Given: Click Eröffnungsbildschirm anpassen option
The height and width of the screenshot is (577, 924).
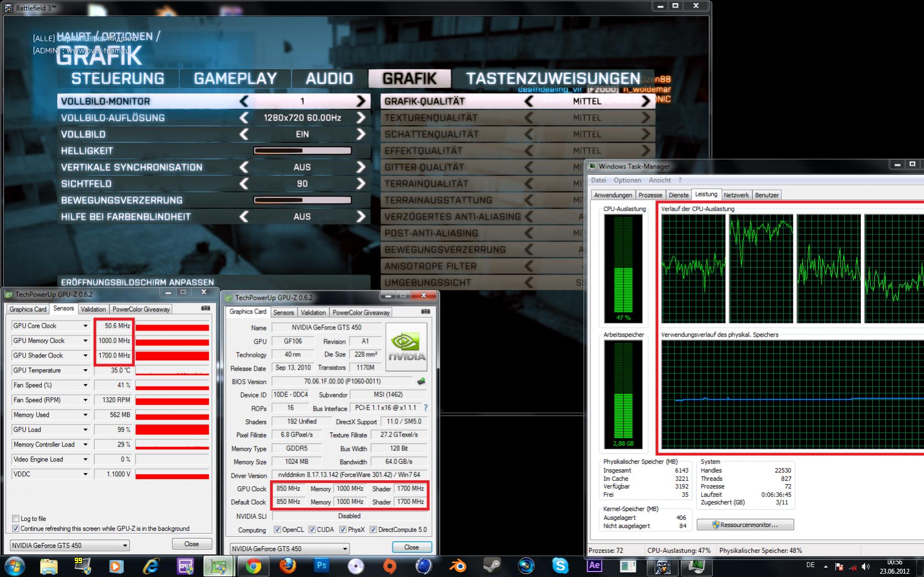Looking at the screenshot, I should tap(214, 282).
